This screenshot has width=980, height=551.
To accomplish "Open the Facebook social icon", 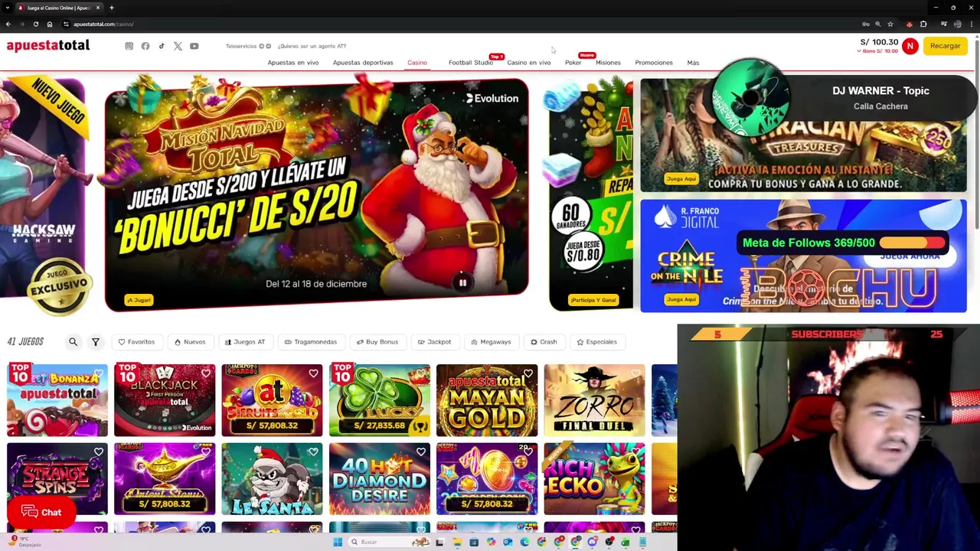I will pos(145,46).
